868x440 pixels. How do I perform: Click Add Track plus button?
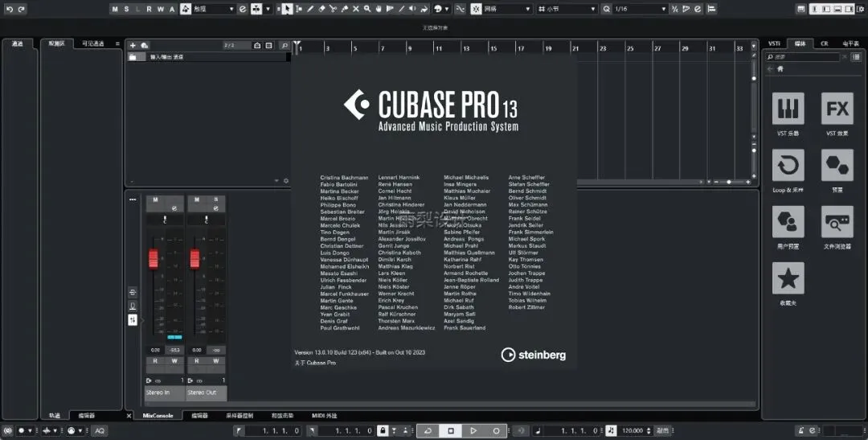pos(133,45)
